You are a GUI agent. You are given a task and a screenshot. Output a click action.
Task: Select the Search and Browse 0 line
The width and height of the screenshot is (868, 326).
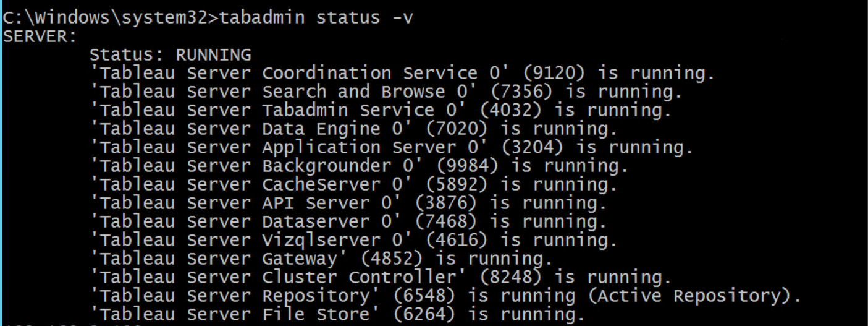[x=386, y=92]
